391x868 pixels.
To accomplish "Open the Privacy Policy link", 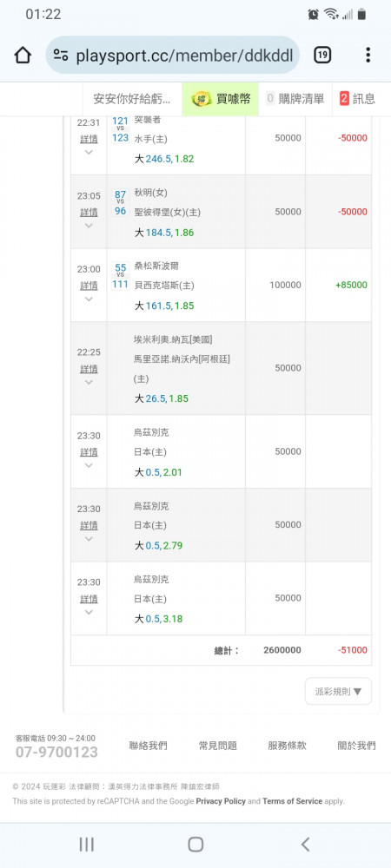I will pyautogui.click(x=221, y=801).
